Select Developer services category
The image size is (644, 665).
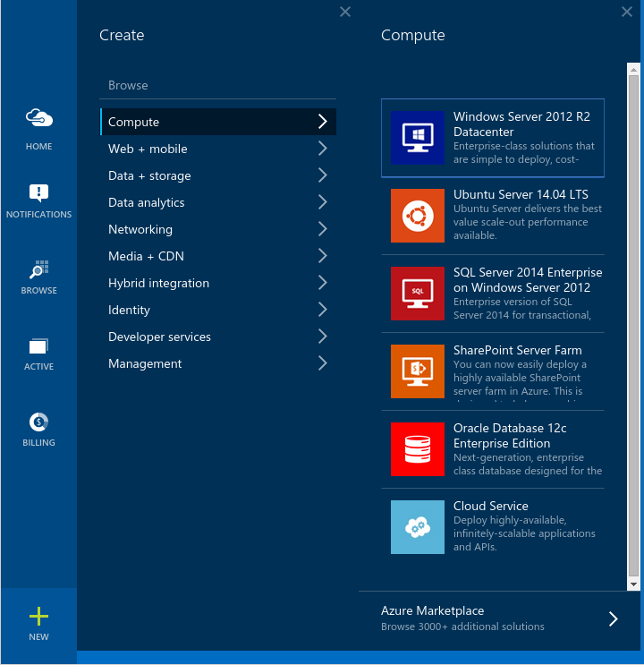[x=159, y=337]
